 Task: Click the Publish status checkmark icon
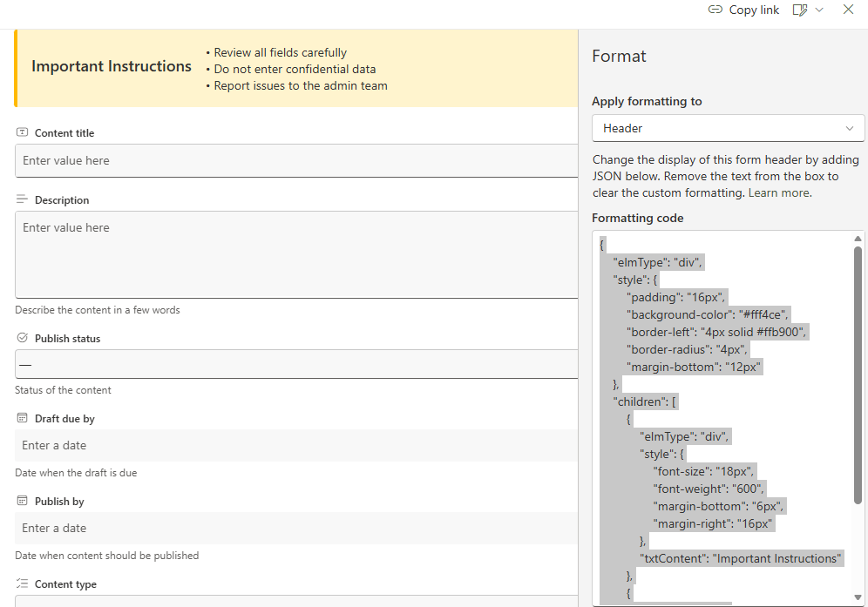(x=23, y=338)
